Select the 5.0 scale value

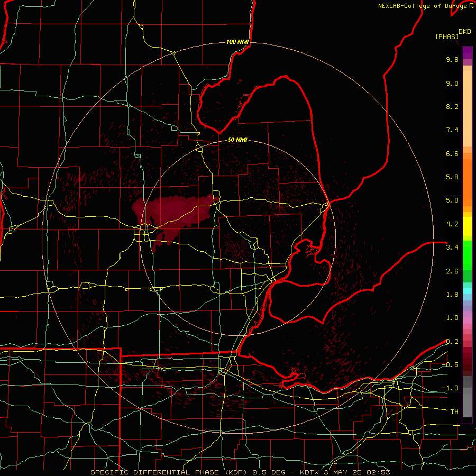click(452, 200)
